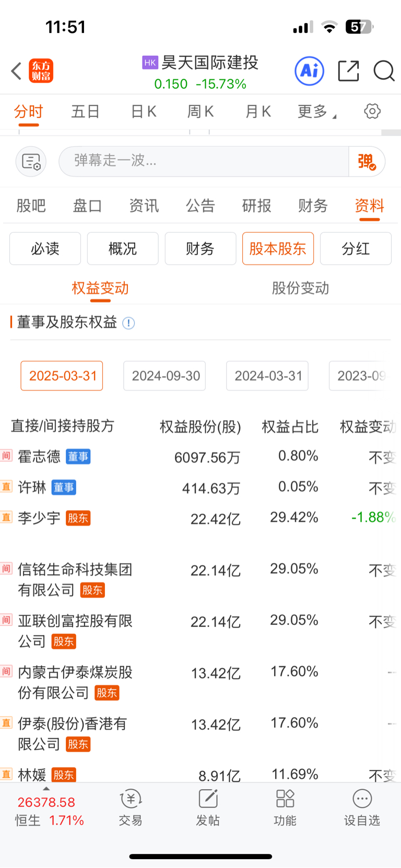The image size is (401, 868).
Task: Open the 财务 top tab
Action: (x=313, y=206)
